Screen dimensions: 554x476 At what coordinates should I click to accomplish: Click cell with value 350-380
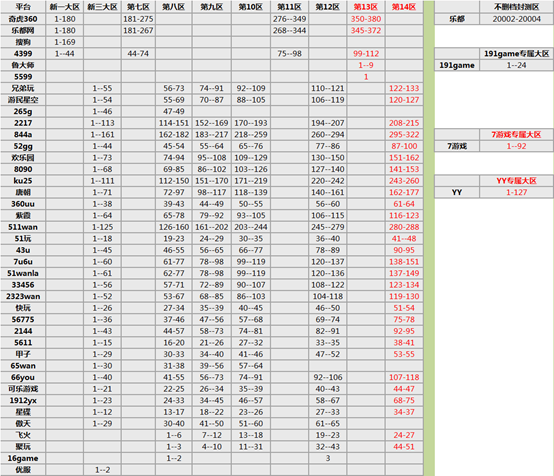click(366, 19)
